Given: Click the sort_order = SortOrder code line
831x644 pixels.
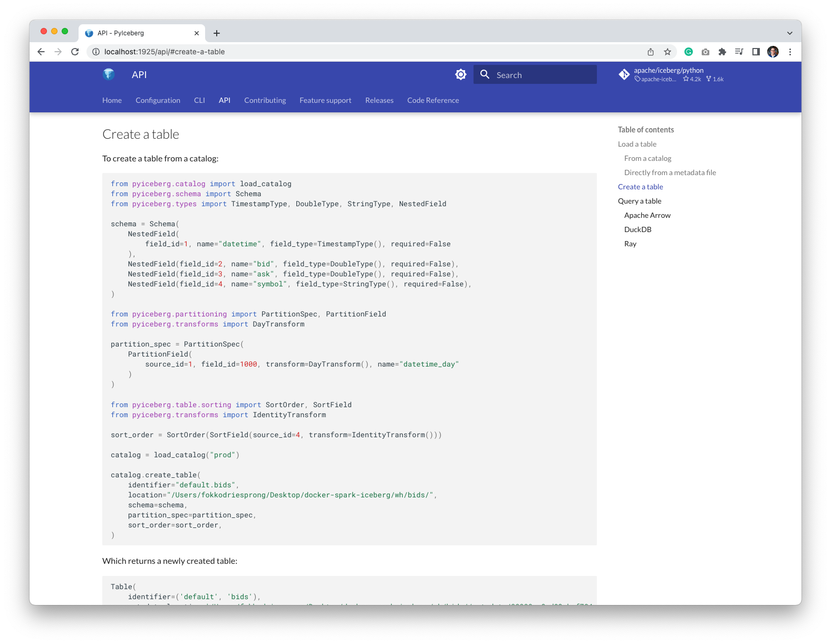Looking at the screenshot, I should [x=276, y=435].
